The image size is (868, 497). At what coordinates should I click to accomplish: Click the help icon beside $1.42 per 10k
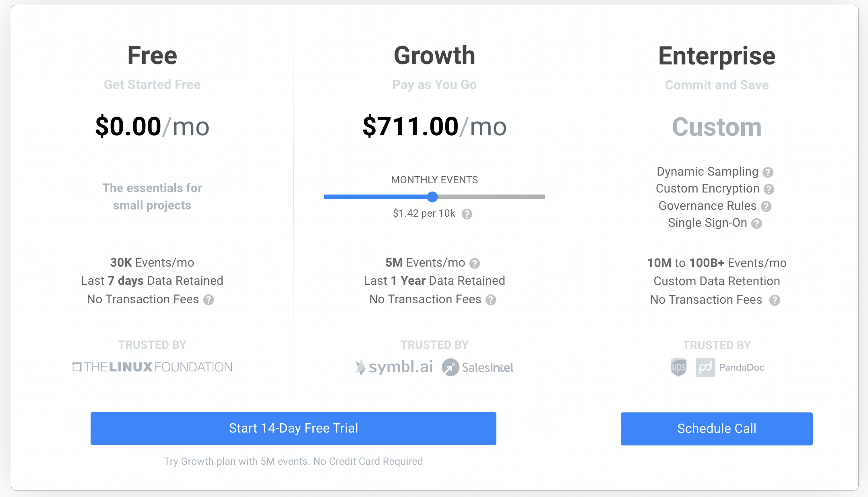467,215
